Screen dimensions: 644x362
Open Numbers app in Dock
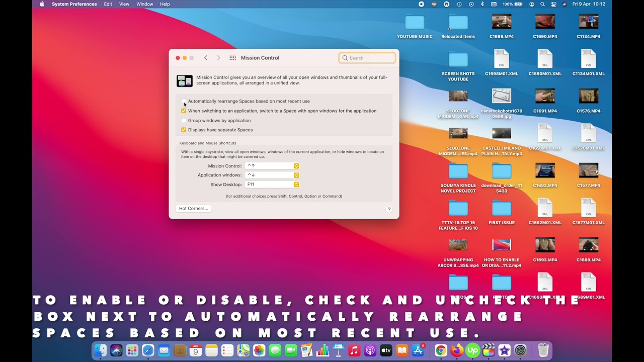click(323, 350)
